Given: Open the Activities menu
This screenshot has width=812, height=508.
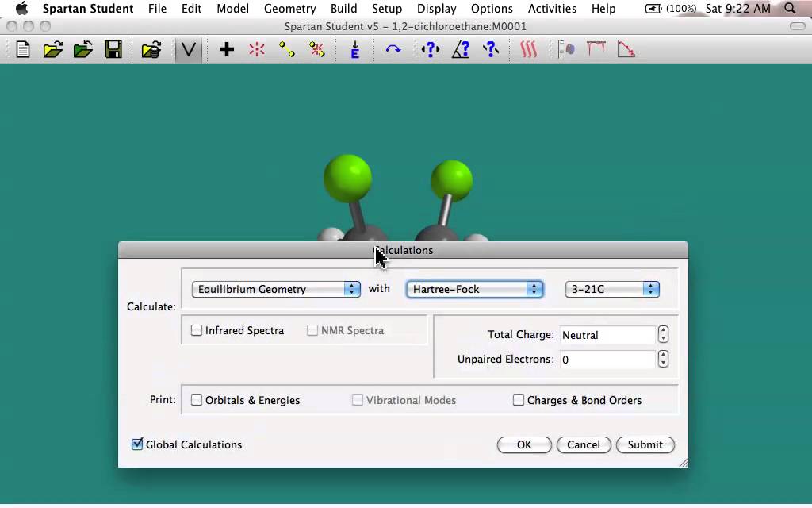Looking at the screenshot, I should coord(552,9).
